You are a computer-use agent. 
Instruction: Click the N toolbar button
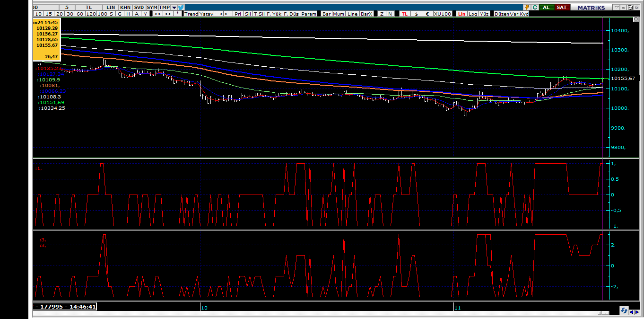pyautogui.click(x=390, y=14)
